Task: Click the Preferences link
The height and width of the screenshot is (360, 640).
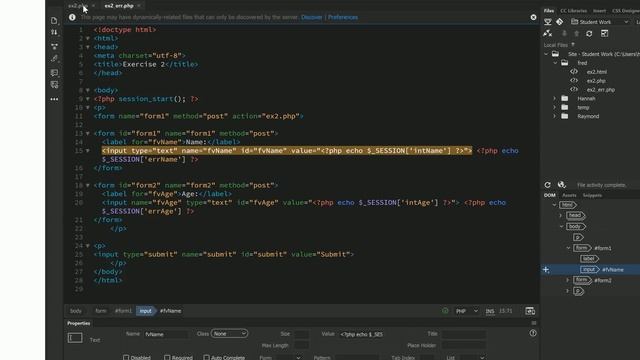Action: pyautogui.click(x=343, y=17)
